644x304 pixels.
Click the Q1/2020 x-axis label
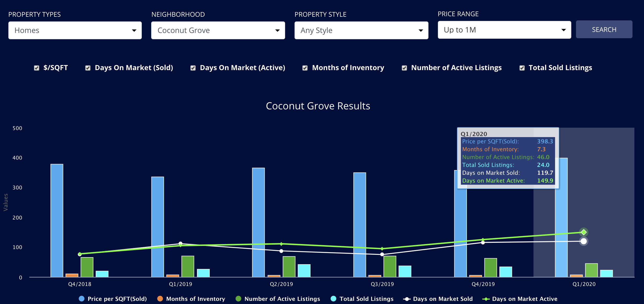tap(584, 284)
